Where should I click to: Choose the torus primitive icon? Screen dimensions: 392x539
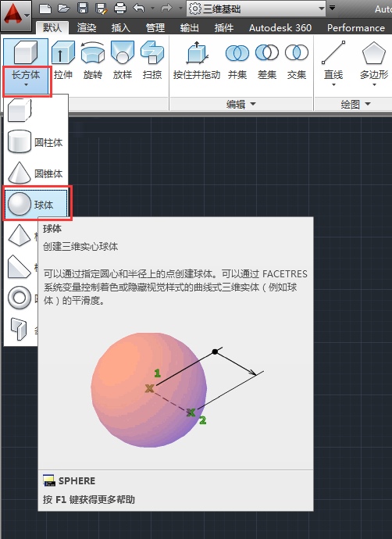tap(20, 298)
